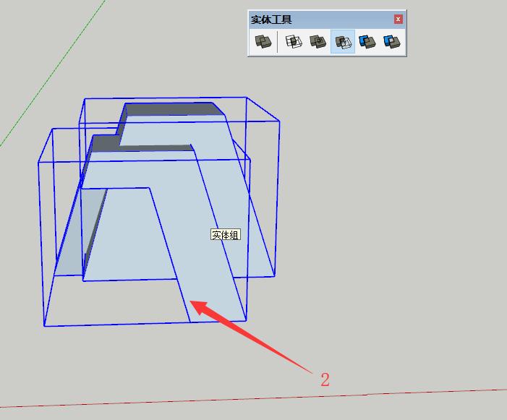
Task: Select the Split solid tool icon
Action: (391, 42)
